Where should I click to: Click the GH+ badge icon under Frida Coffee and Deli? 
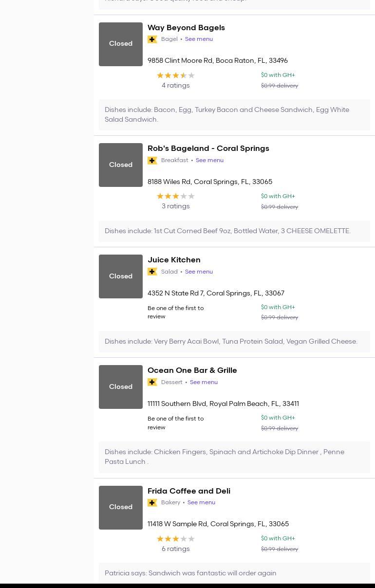[x=152, y=503]
